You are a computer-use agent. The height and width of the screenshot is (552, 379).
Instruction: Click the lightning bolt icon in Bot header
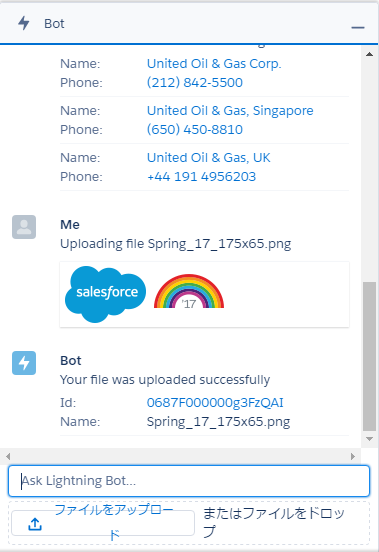click(x=24, y=23)
